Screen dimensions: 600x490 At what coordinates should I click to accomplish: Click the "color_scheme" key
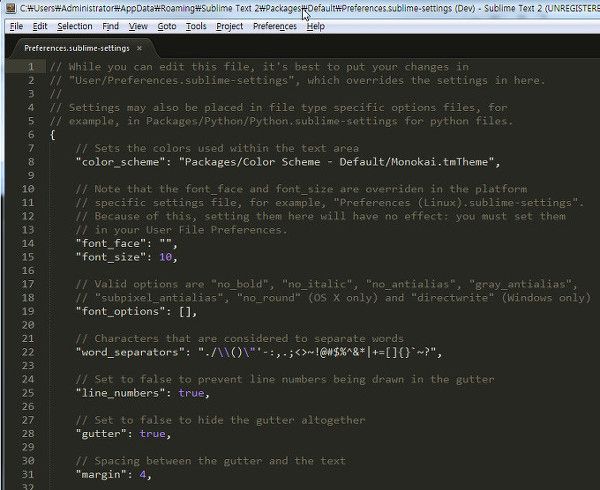[120, 162]
